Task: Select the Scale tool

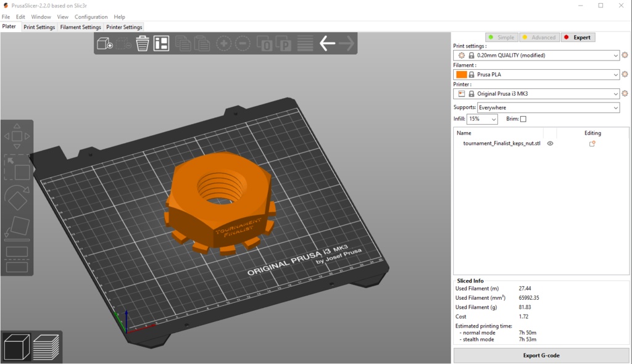Action: pyautogui.click(x=17, y=167)
